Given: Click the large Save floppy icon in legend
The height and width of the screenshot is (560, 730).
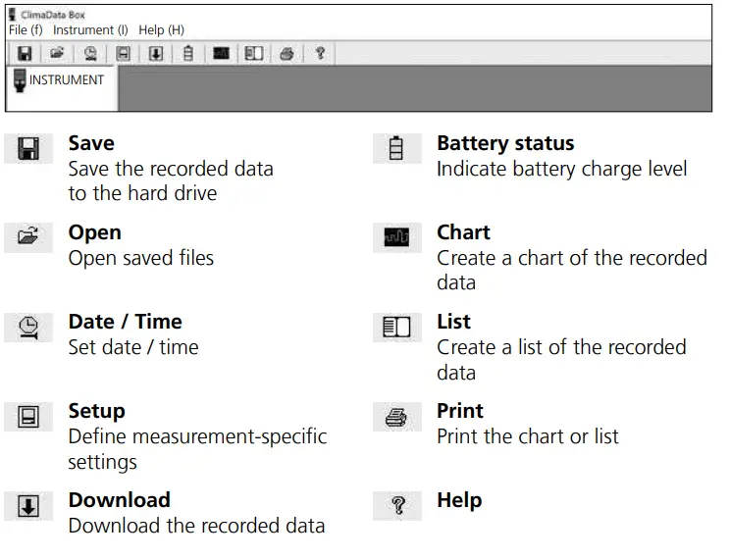Looking at the screenshot, I should click(x=28, y=149).
